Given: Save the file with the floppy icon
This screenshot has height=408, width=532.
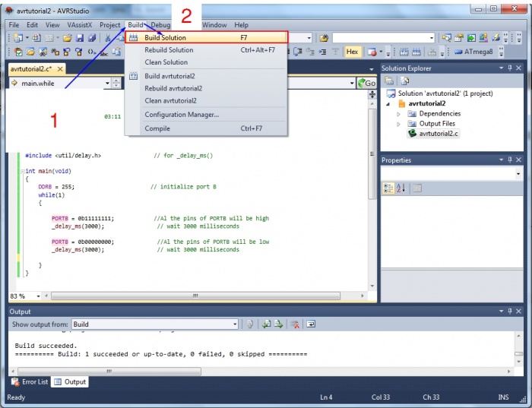Looking at the screenshot, I should [x=79, y=38].
